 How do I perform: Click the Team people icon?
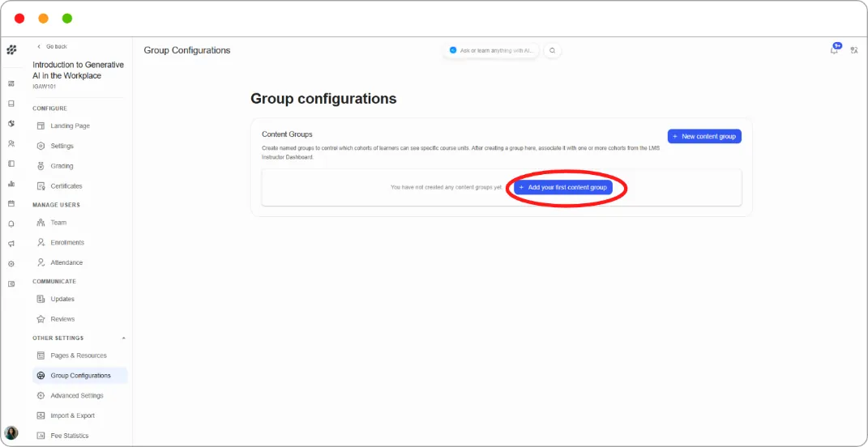coord(41,223)
